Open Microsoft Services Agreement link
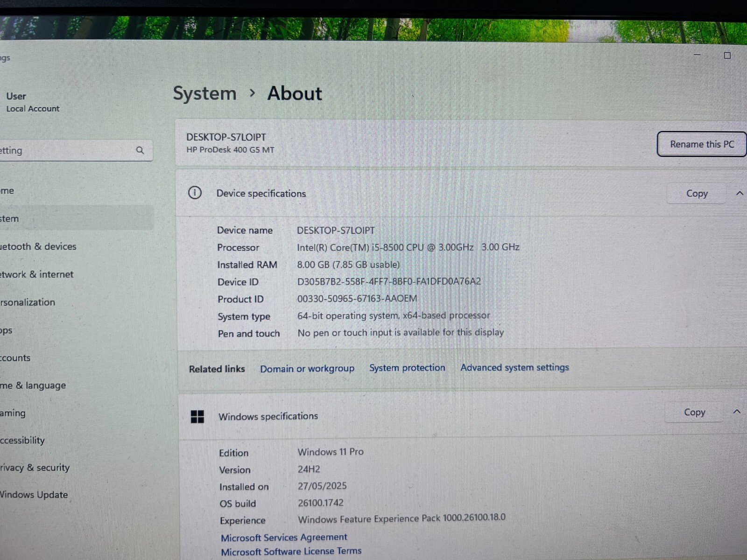The image size is (747, 560). coord(284,538)
